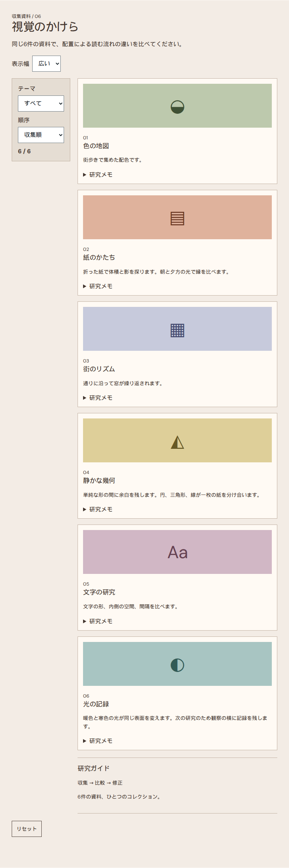Click the 表示幅 label

coord(20,64)
